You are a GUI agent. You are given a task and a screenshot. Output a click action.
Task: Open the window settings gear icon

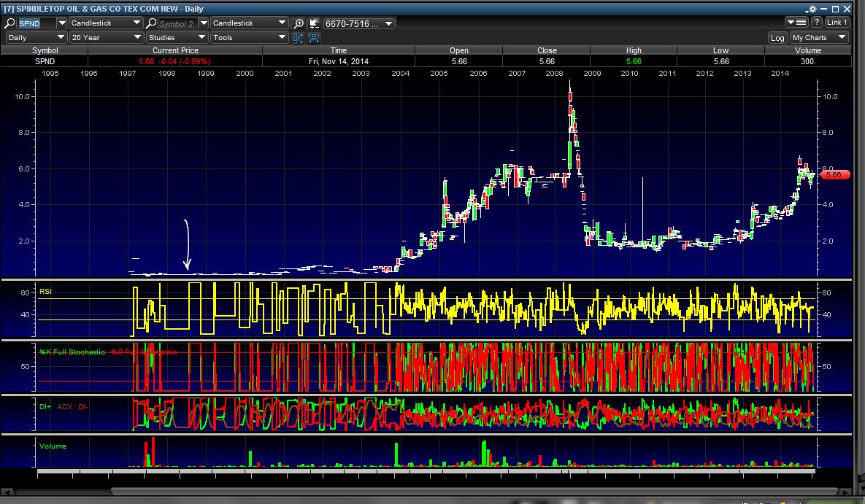[x=811, y=8]
